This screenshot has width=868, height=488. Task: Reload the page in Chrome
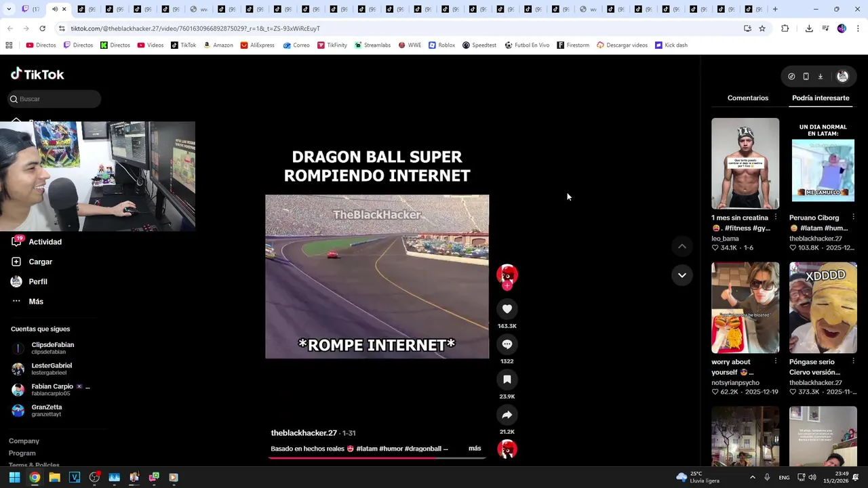(42, 28)
